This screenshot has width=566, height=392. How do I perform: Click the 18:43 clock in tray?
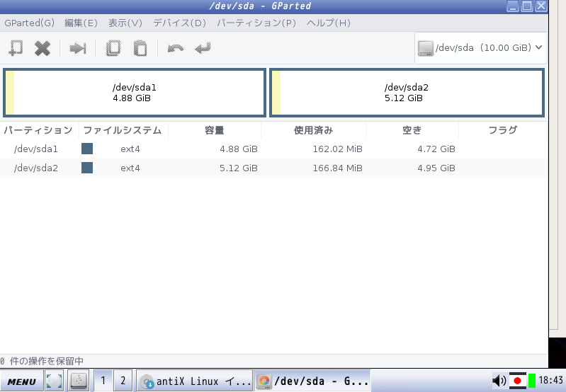click(x=551, y=380)
